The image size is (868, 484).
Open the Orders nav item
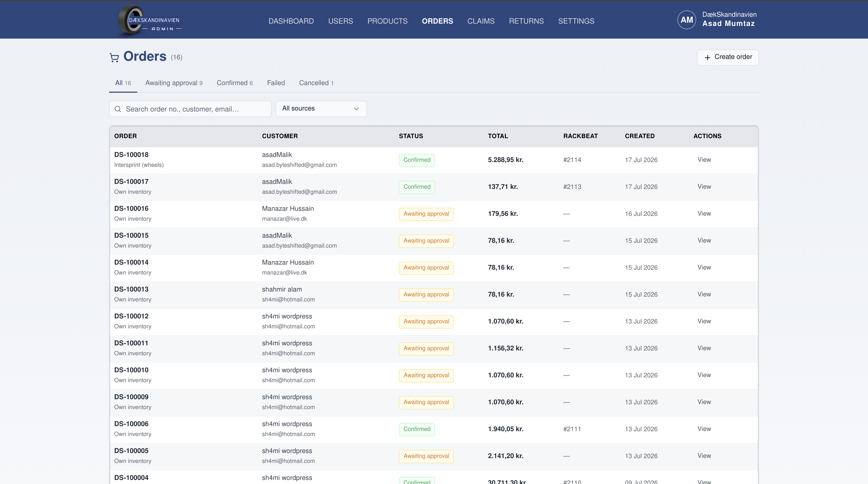click(437, 21)
